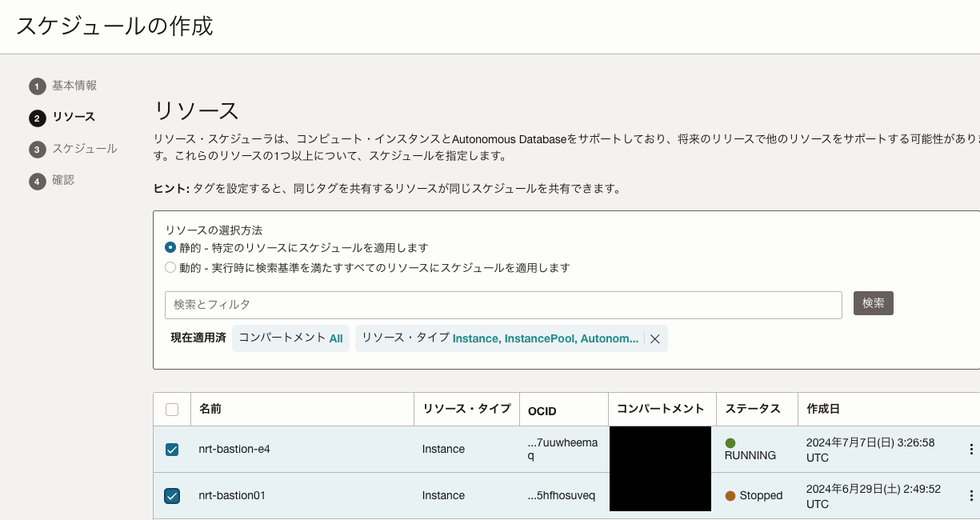Select the 静的 resource selection option
980x520 pixels.
tap(170, 248)
